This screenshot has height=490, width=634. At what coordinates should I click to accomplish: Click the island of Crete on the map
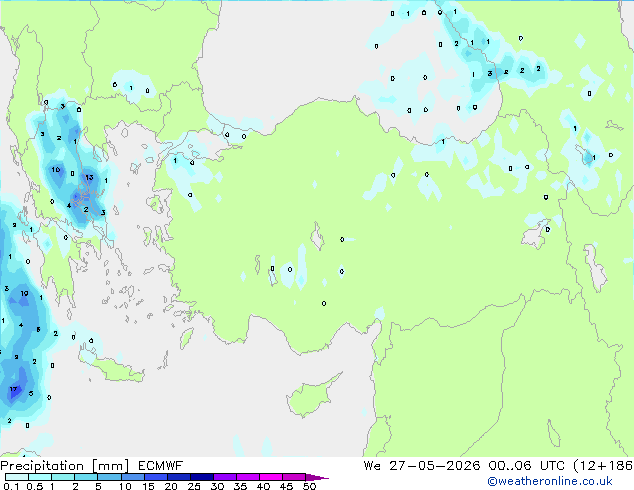coord(112,366)
